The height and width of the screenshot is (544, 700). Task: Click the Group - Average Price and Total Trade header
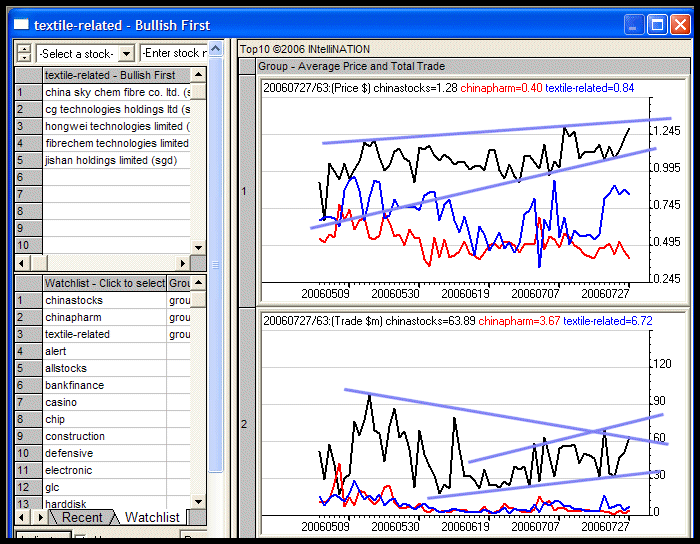pyautogui.click(x=473, y=66)
